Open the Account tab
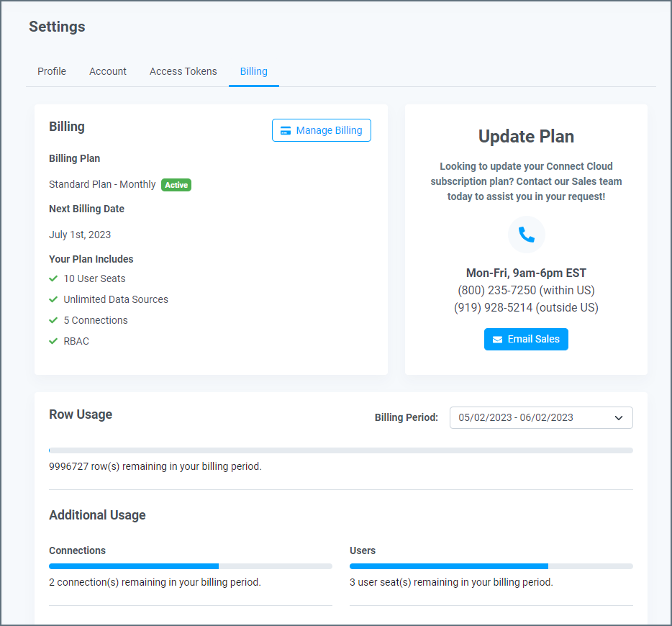The width and height of the screenshot is (672, 626). pyautogui.click(x=108, y=71)
